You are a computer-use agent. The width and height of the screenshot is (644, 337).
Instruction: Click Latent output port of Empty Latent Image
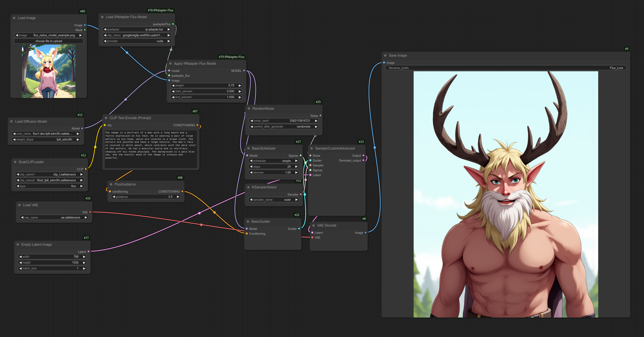pos(88,252)
